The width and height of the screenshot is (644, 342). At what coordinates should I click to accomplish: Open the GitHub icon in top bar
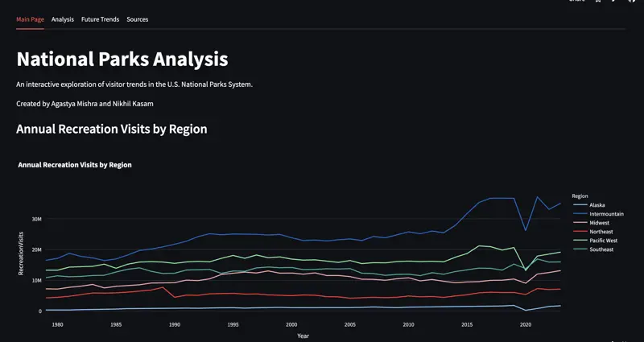tap(632, 2)
